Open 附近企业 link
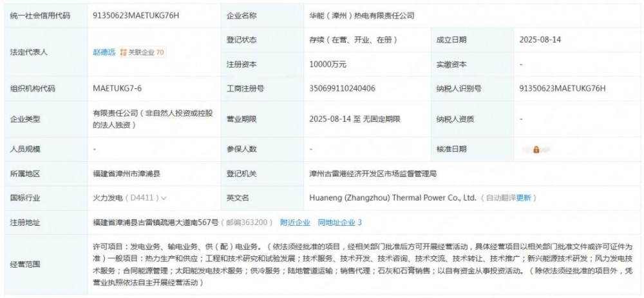The image size is (644, 298). pos(295,223)
